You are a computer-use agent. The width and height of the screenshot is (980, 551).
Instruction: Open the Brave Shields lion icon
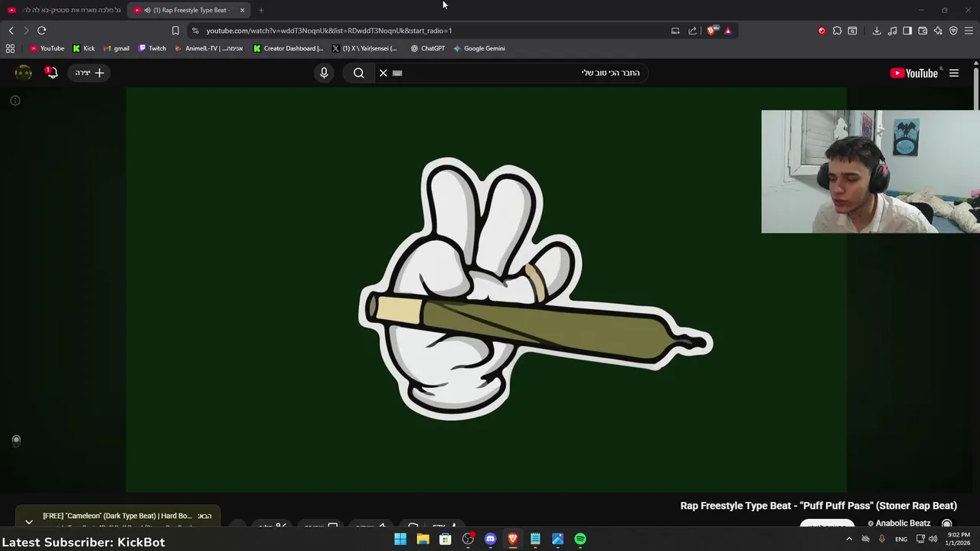click(x=711, y=31)
